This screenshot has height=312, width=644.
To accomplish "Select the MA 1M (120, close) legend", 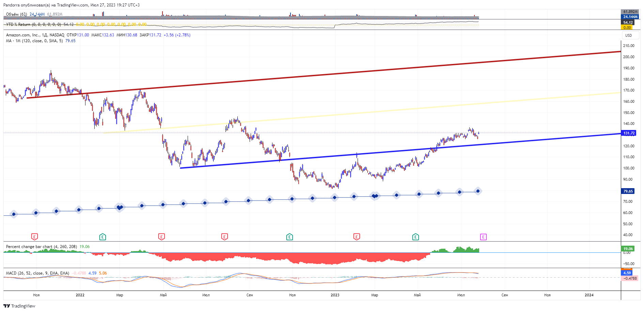I will [x=34, y=41].
